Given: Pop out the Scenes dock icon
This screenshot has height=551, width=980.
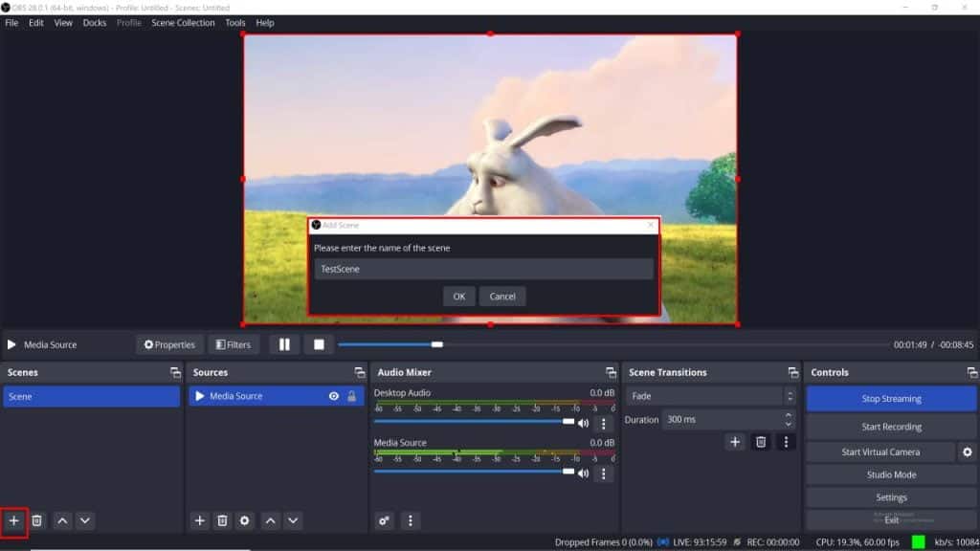Looking at the screenshot, I should point(175,372).
